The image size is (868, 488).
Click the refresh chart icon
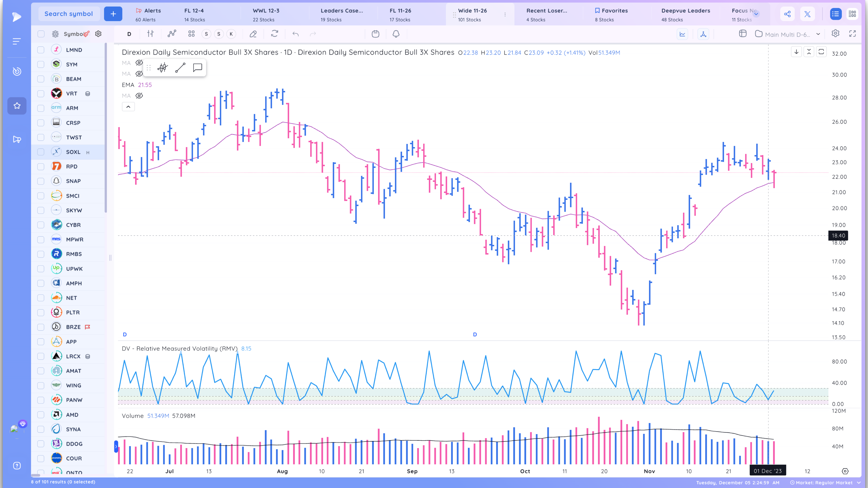(x=275, y=34)
